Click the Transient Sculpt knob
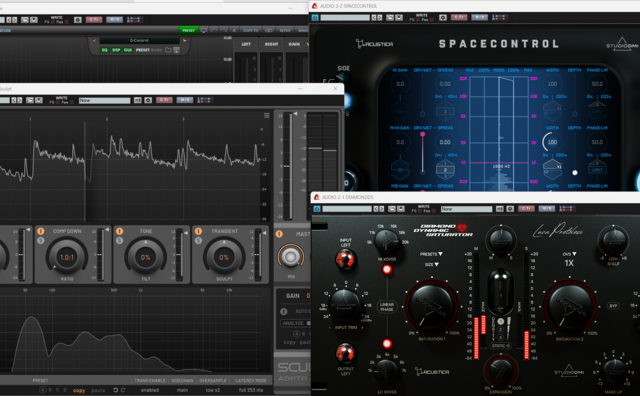The width and height of the screenshot is (640, 396). tap(224, 257)
